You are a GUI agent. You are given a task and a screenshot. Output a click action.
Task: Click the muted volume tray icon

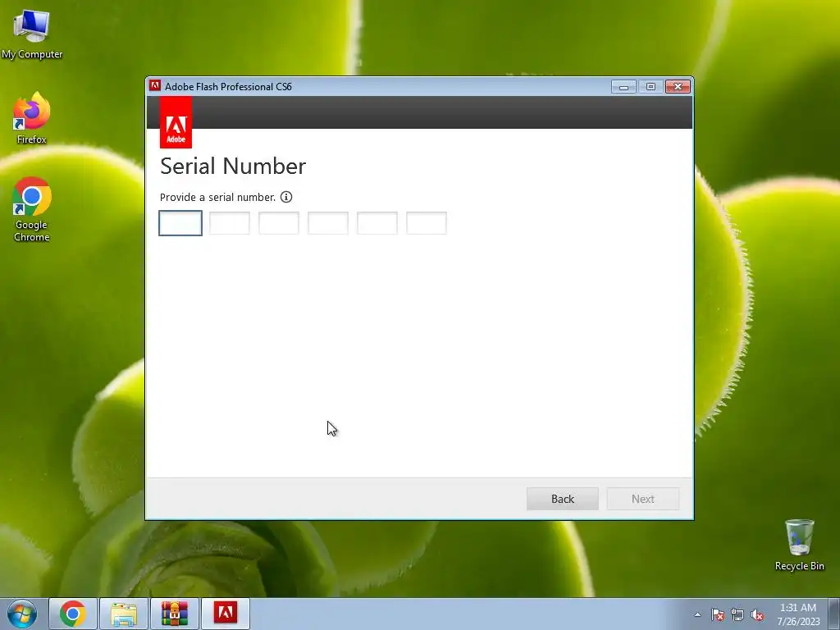(x=757, y=615)
